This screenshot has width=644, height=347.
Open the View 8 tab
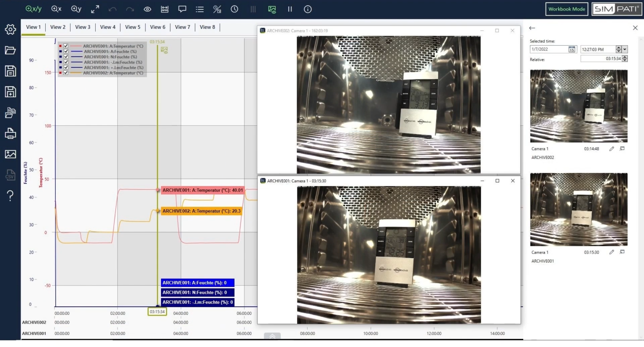pos(208,27)
